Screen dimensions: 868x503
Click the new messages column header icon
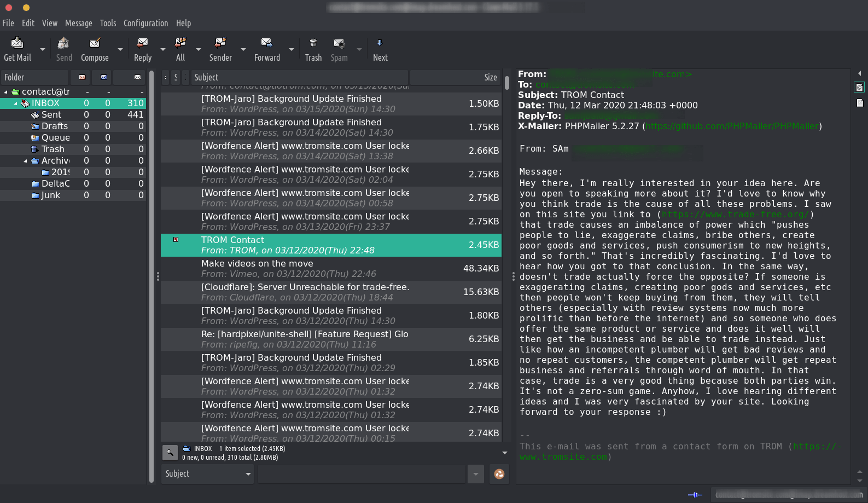pyautogui.click(x=82, y=77)
